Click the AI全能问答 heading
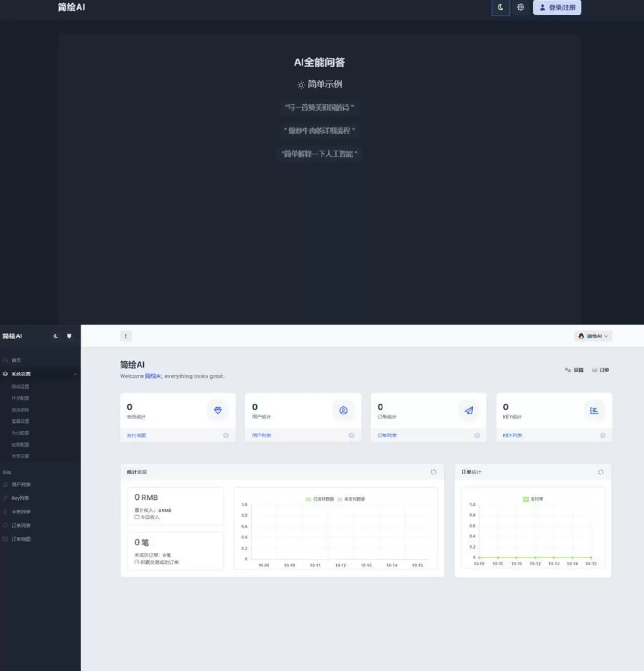 click(x=320, y=62)
